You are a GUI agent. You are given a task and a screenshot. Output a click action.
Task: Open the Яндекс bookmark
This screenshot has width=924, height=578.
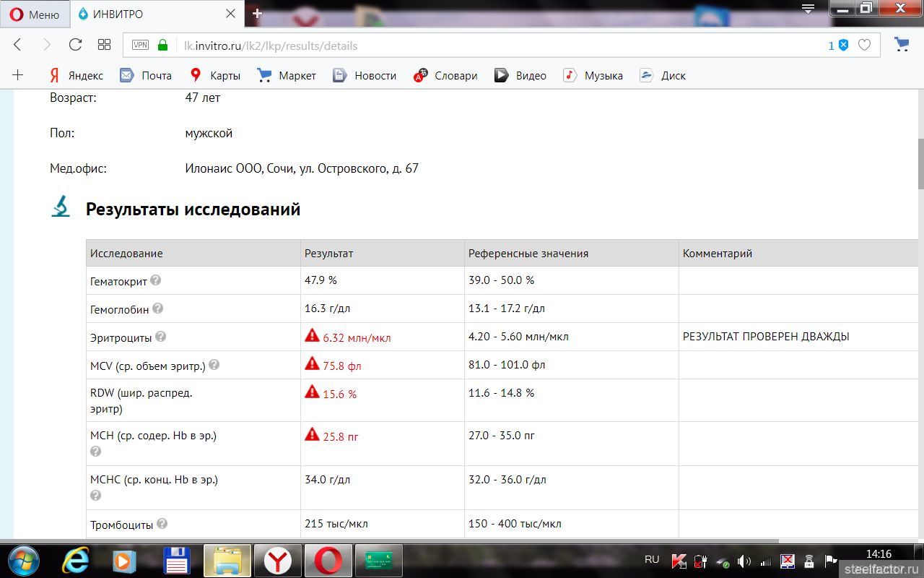(77, 75)
